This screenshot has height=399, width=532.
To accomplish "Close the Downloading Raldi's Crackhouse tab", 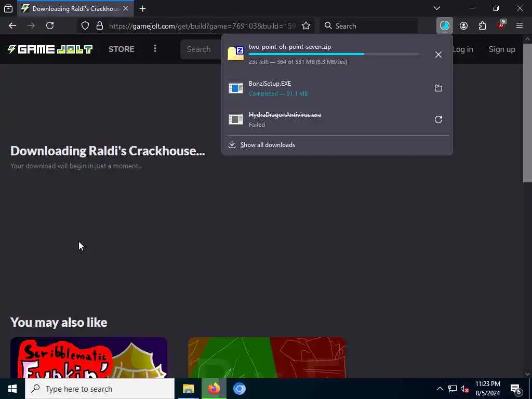I will (x=126, y=8).
